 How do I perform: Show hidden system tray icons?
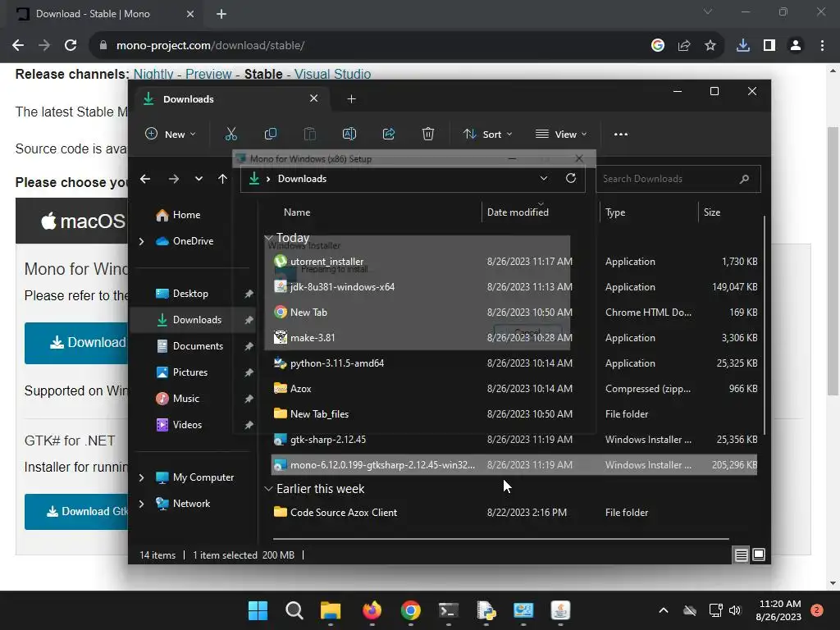663,610
